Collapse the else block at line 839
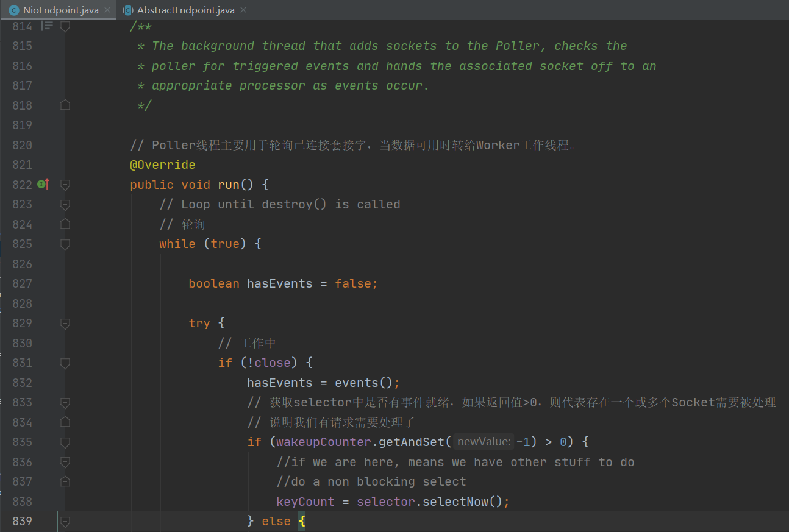This screenshot has width=789, height=532. click(65, 521)
